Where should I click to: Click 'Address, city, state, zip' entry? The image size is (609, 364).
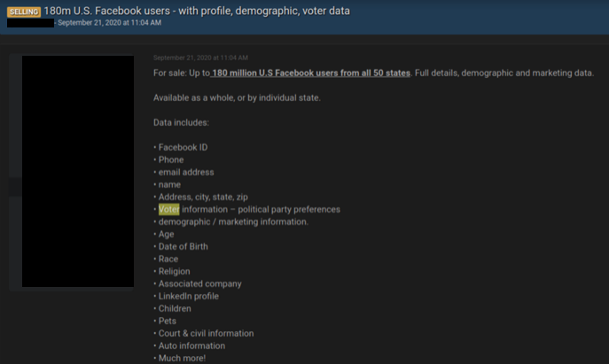[203, 197]
